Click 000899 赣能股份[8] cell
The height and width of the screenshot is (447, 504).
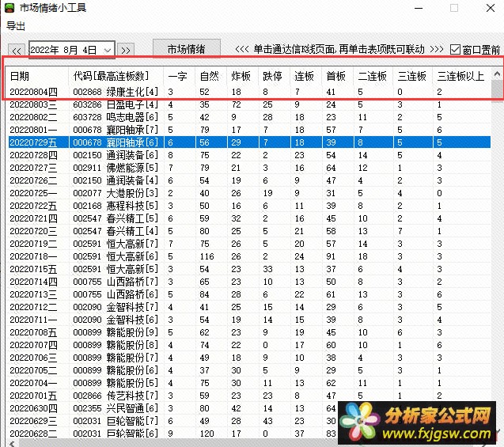[116, 345]
